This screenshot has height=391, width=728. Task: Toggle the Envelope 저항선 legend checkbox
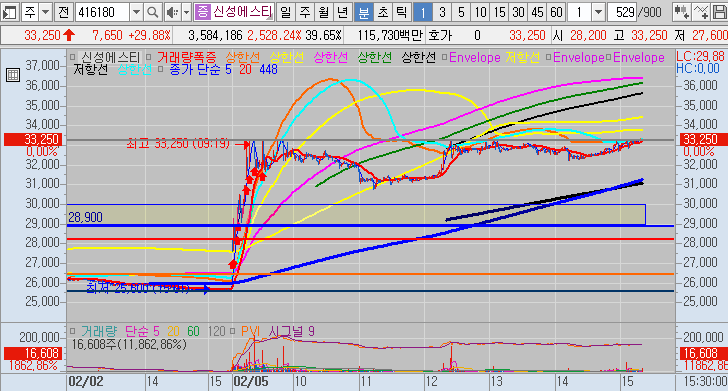444,58
